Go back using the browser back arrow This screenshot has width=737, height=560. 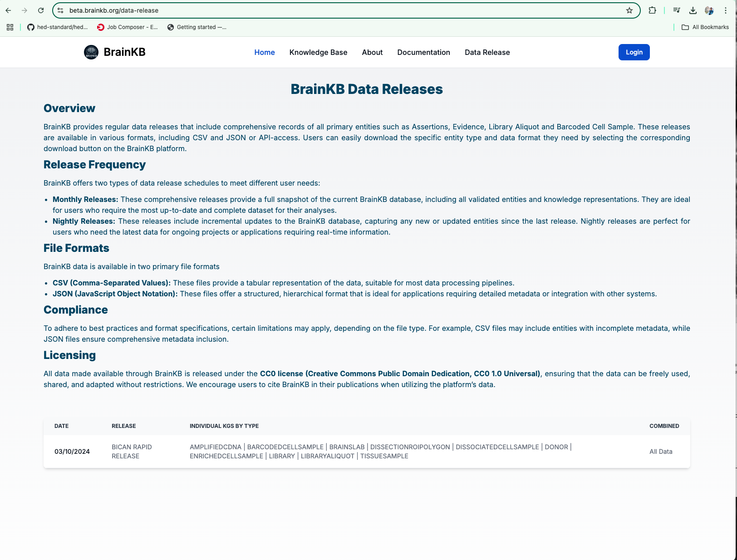pyautogui.click(x=8, y=10)
